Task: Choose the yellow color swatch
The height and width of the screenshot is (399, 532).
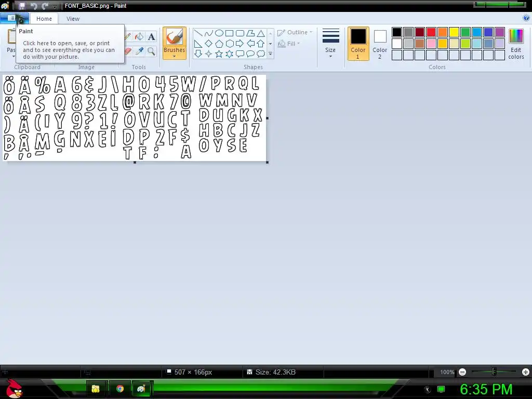Action: 454,32
